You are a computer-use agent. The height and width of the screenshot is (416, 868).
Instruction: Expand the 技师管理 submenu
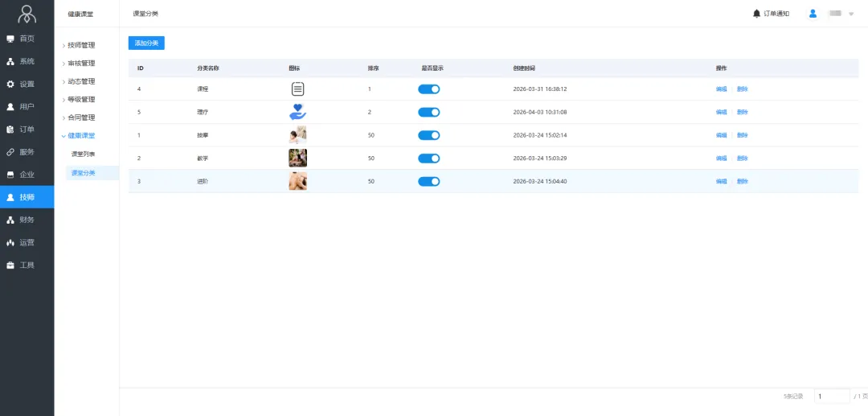click(x=80, y=45)
